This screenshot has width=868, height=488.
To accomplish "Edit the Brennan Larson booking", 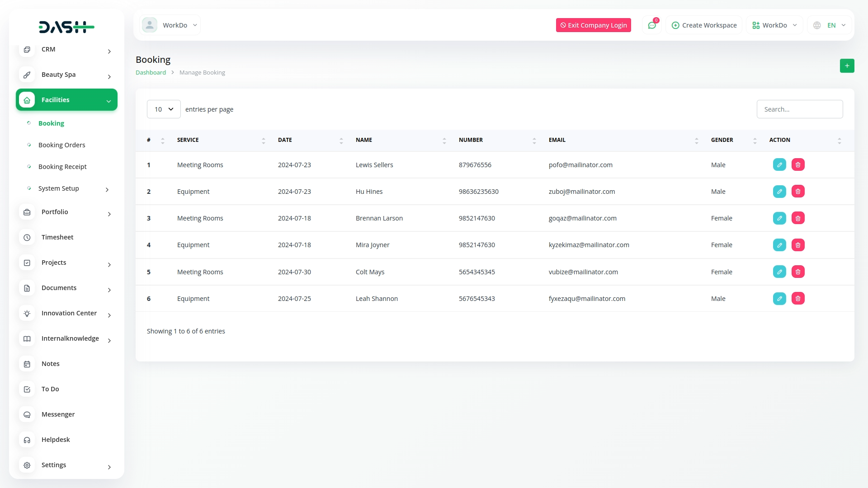I will pyautogui.click(x=779, y=218).
